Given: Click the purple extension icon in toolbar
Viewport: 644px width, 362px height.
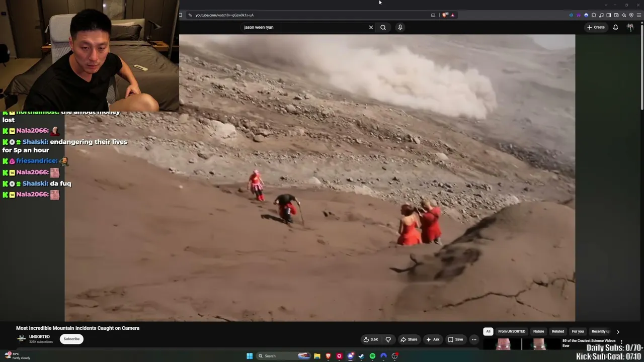Looking at the screenshot, I should [x=579, y=15].
